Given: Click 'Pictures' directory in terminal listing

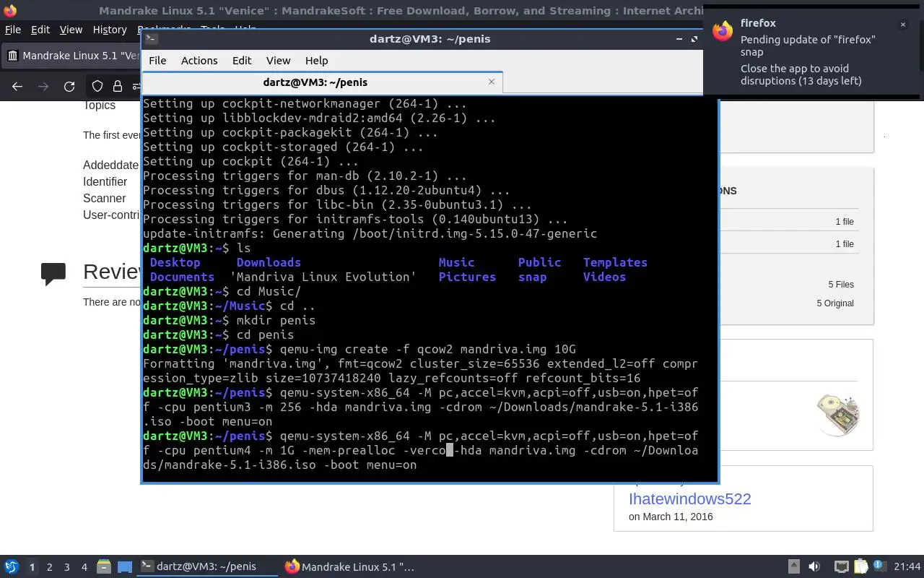Looking at the screenshot, I should pos(467,277).
